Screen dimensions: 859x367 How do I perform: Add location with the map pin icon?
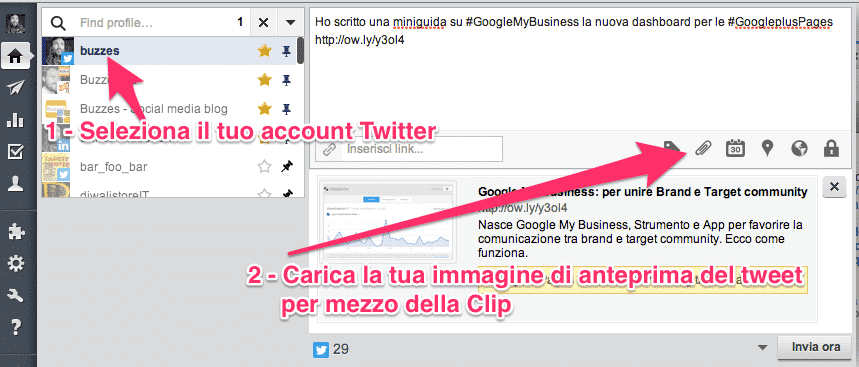(x=768, y=148)
